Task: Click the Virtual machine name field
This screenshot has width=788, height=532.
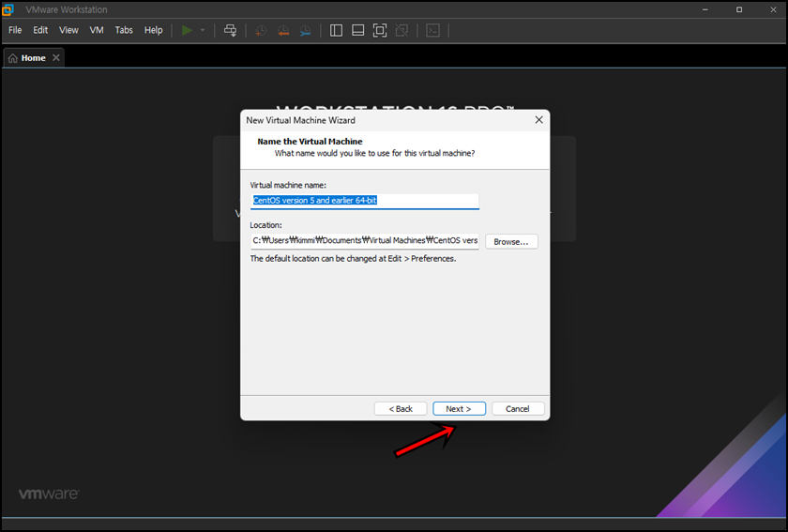Action: tap(364, 201)
